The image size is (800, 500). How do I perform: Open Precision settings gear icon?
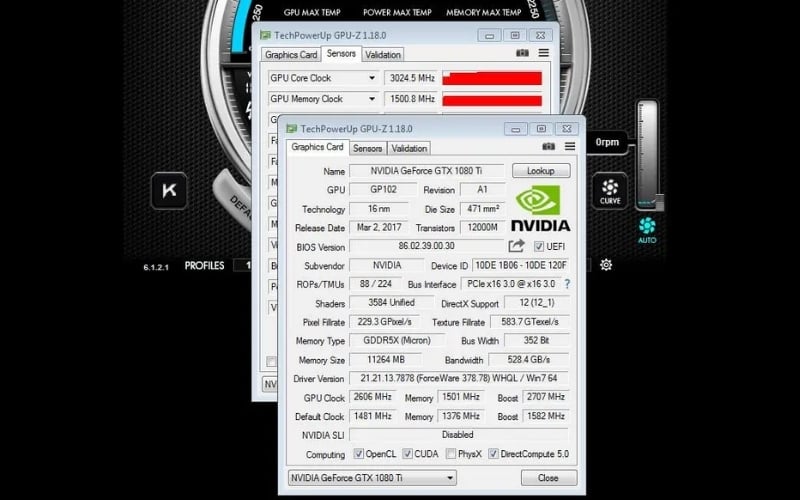tap(606, 265)
